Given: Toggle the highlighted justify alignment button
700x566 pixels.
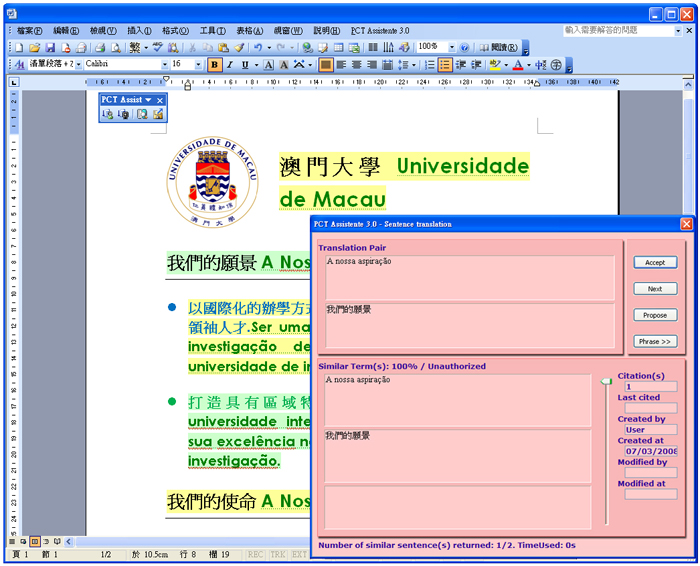Looking at the screenshot, I should pos(326,65).
